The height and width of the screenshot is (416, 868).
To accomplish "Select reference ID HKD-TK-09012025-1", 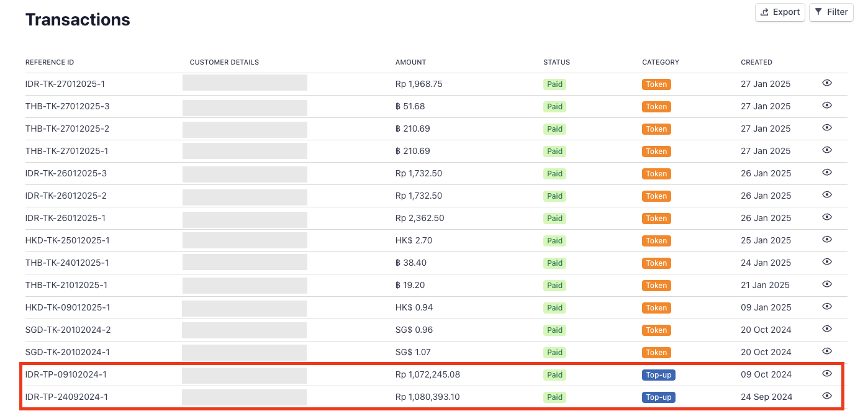I will point(68,307).
